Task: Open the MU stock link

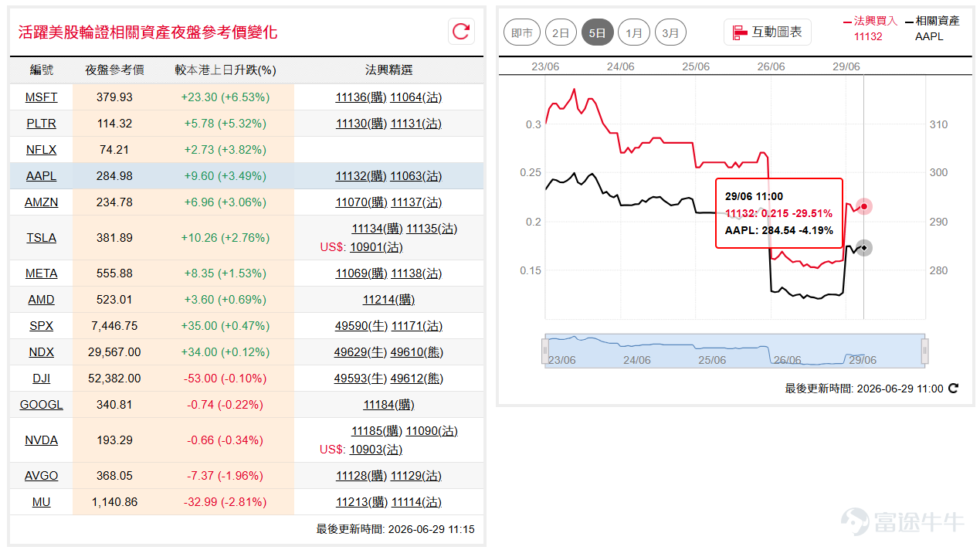Action: (x=42, y=502)
